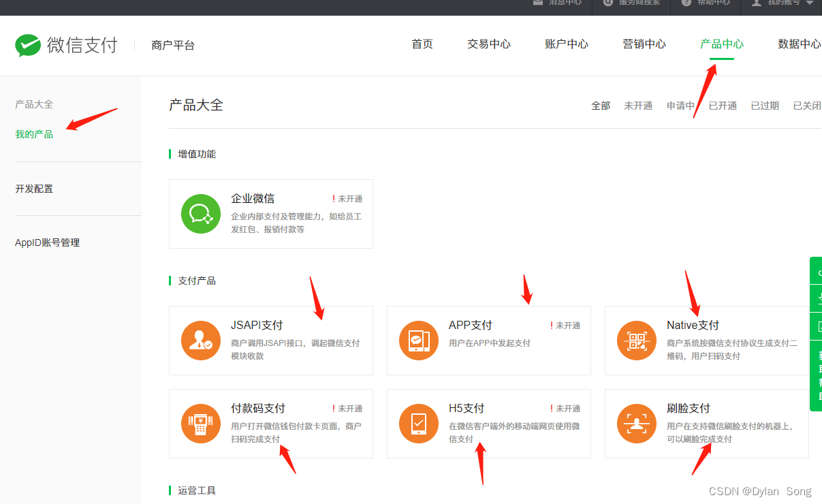Open 产品大全 in the sidebar
The width and height of the screenshot is (822, 504).
click(x=34, y=104)
